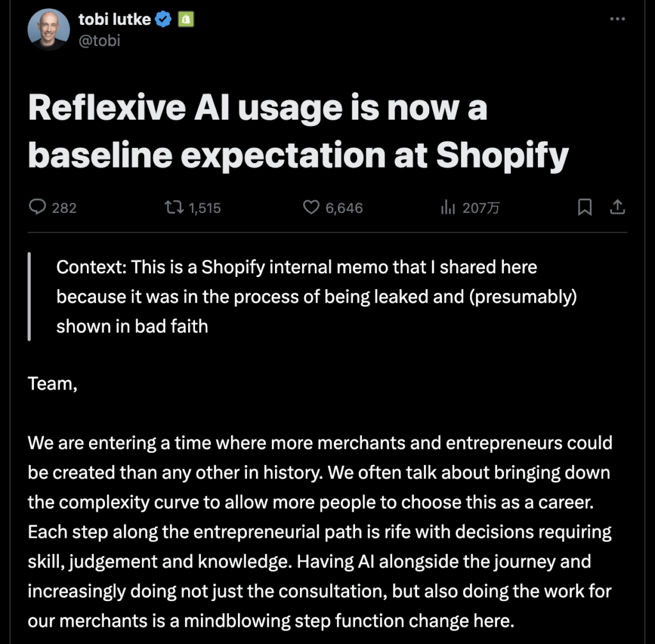
Task: Click the 282 replies count
Action: tap(65, 208)
